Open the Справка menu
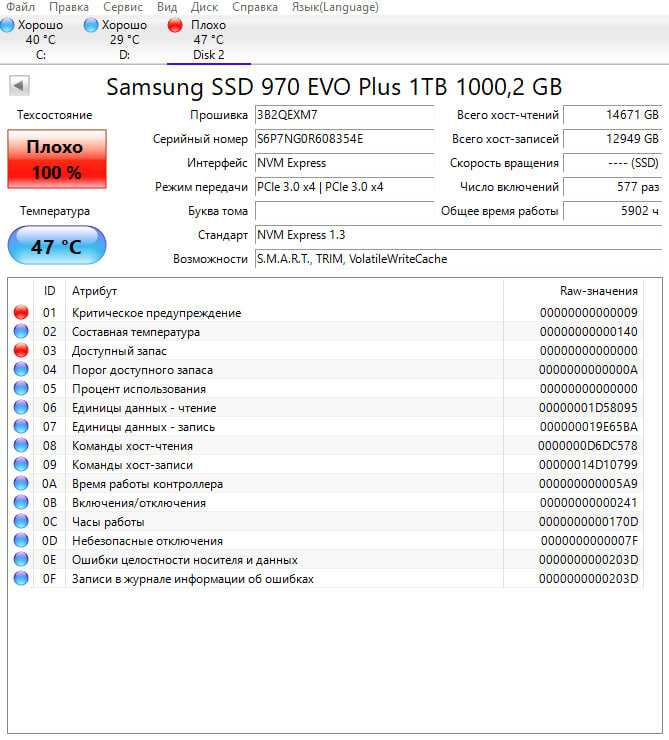This screenshot has width=669, height=740. [255, 7]
